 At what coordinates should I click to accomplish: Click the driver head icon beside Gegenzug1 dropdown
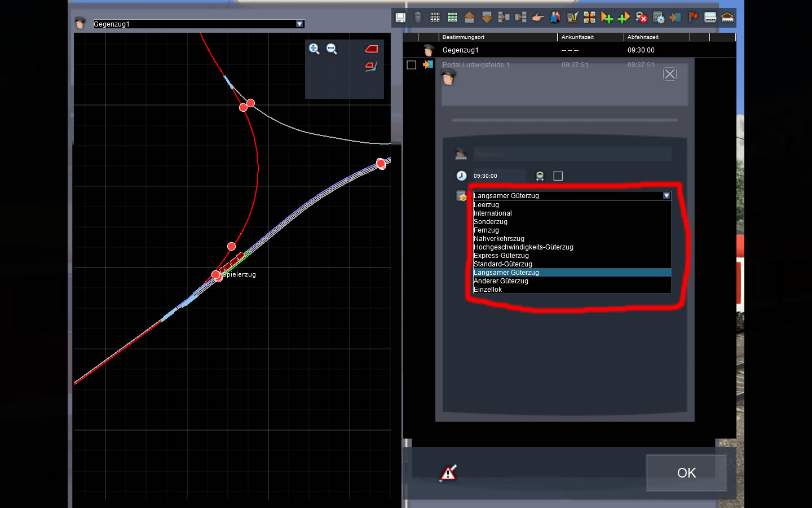coord(80,23)
